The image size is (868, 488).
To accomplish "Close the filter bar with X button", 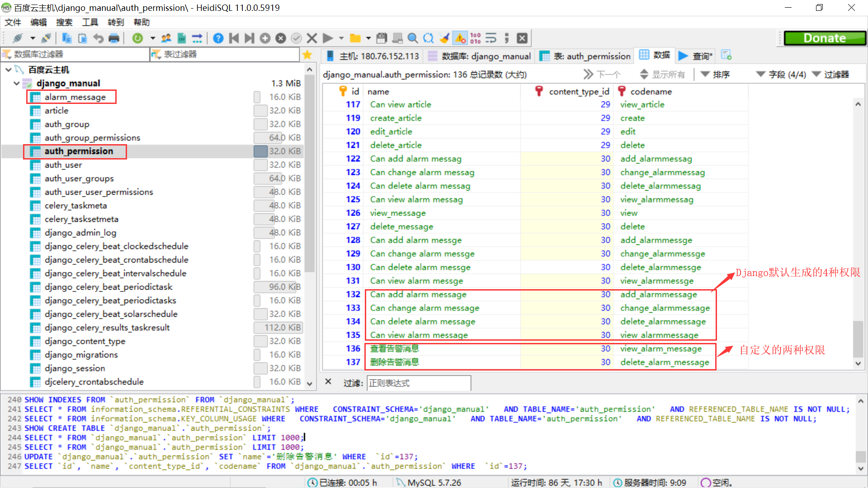I will 328,382.
